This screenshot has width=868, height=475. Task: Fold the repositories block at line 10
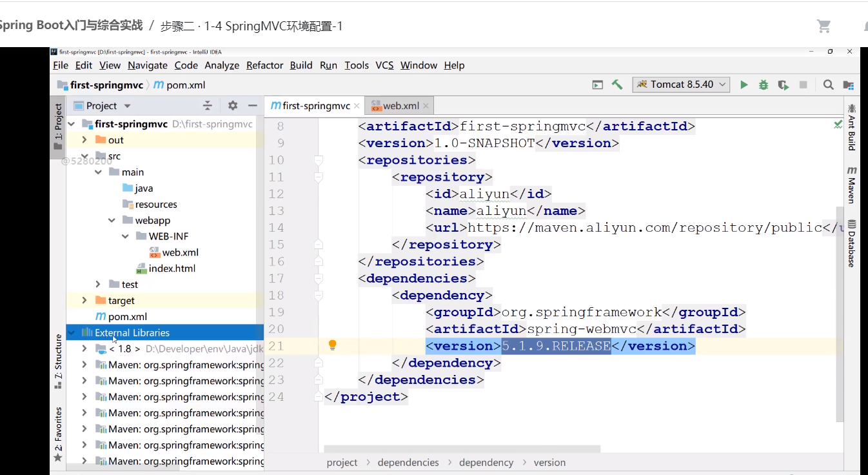(318, 160)
